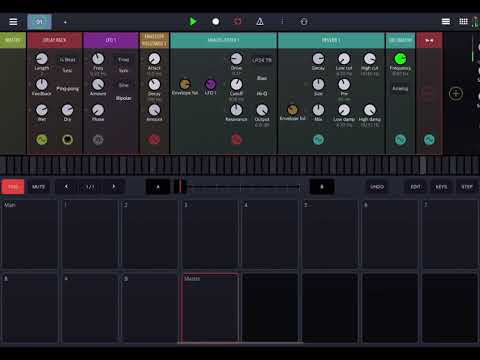This screenshot has height=360, width=480.
Task: Start playback with the green play button
Action: coord(193,22)
